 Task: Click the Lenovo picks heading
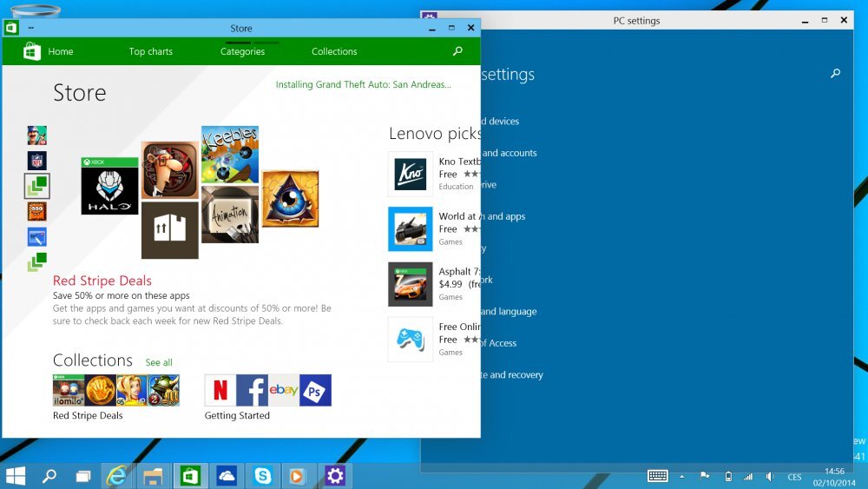[435, 134]
